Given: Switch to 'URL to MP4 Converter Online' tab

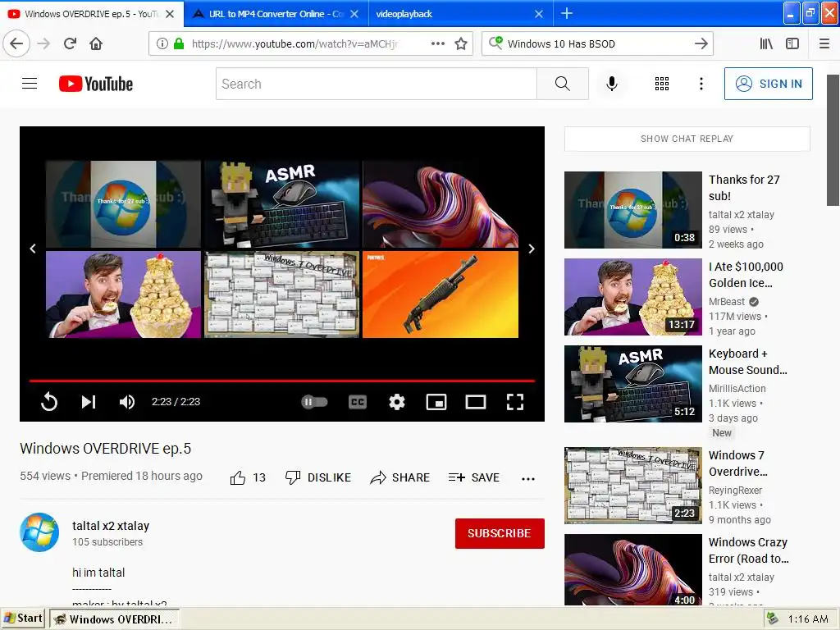Looking at the screenshot, I should click(276, 14).
